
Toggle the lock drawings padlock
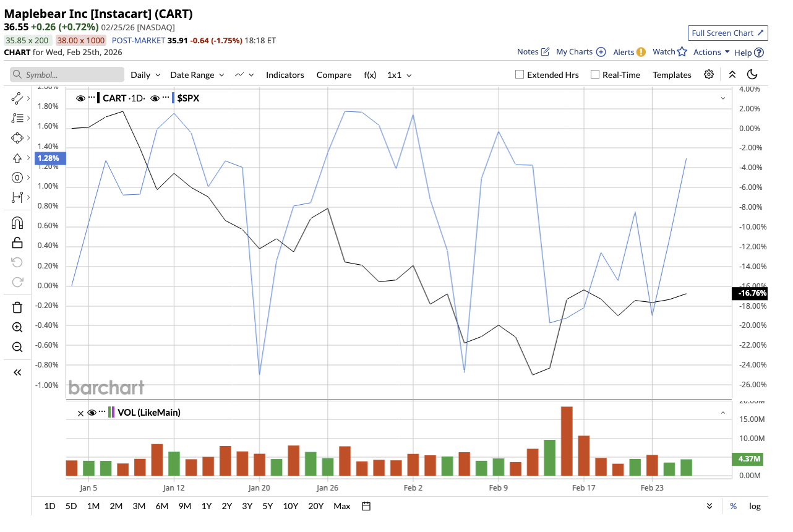17,242
